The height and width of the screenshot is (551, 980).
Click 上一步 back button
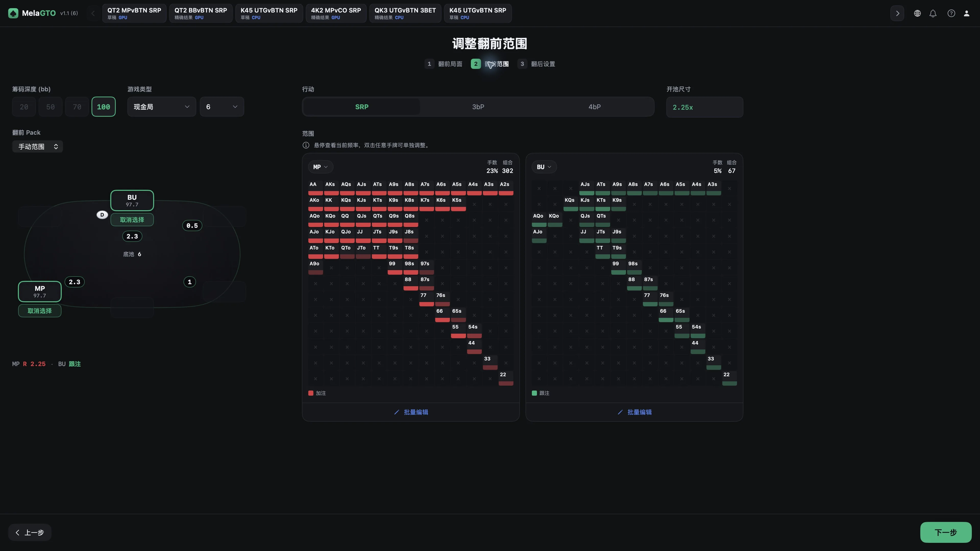pyautogui.click(x=30, y=532)
